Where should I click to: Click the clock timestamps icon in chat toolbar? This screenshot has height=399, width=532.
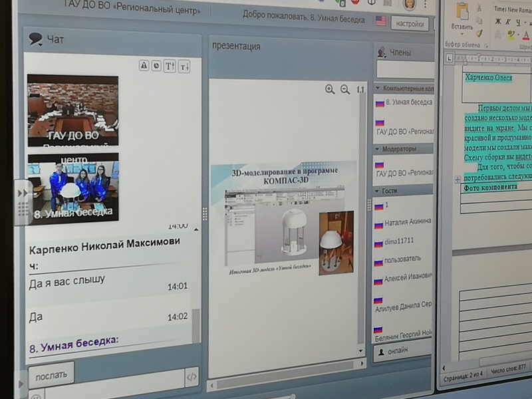(156, 65)
